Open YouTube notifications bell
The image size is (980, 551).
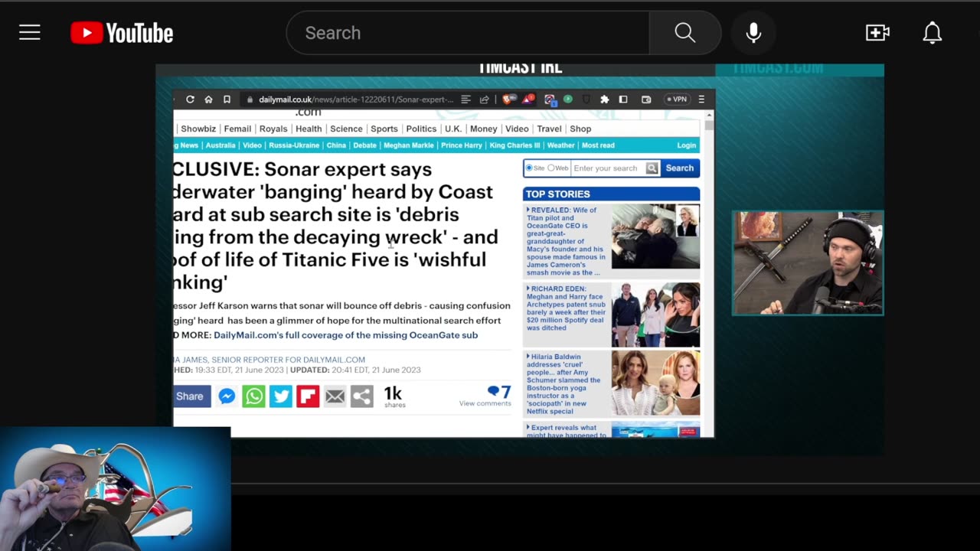(x=932, y=33)
